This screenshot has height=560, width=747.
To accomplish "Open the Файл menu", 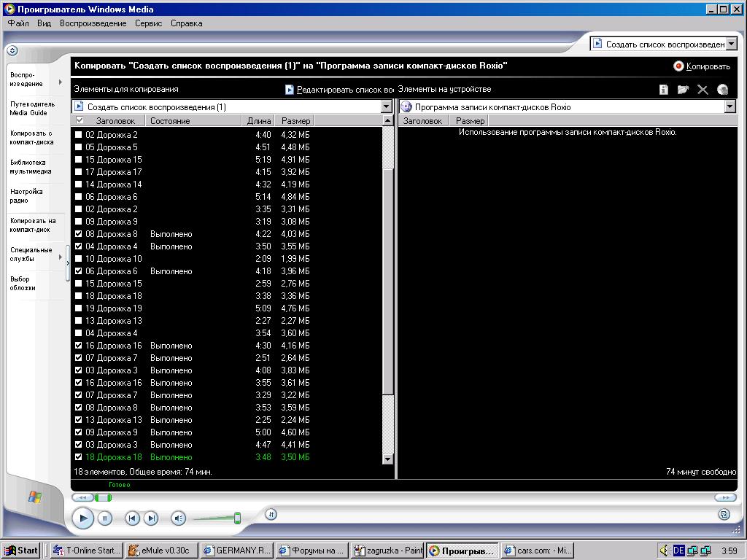I will click(x=18, y=23).
